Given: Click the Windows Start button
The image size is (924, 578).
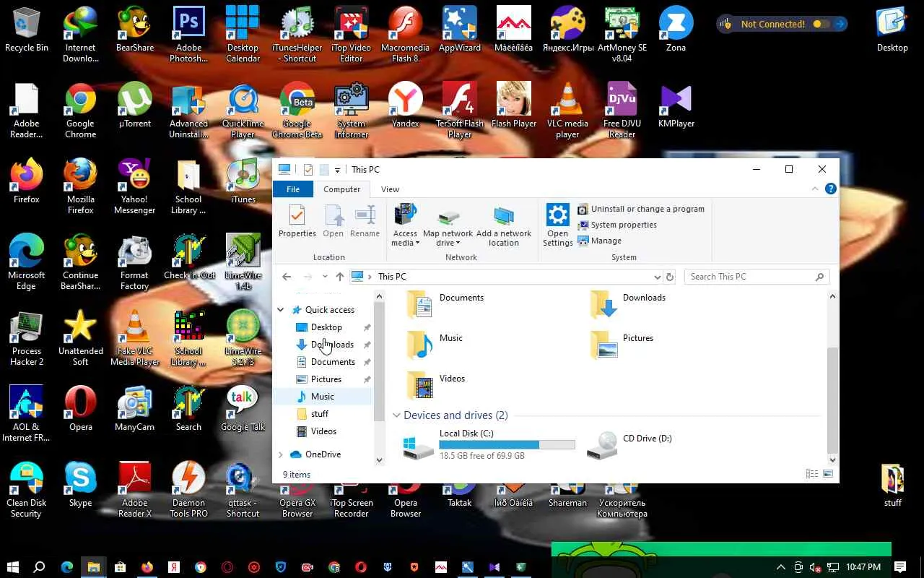Looking at the screenshot, I should pos(12,567).
